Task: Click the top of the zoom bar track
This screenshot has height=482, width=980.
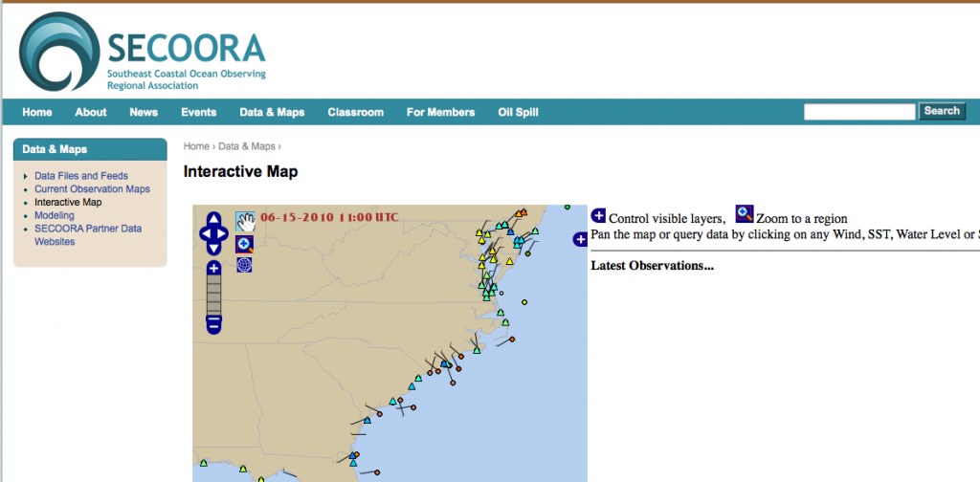Action: (x=213, y=279)
